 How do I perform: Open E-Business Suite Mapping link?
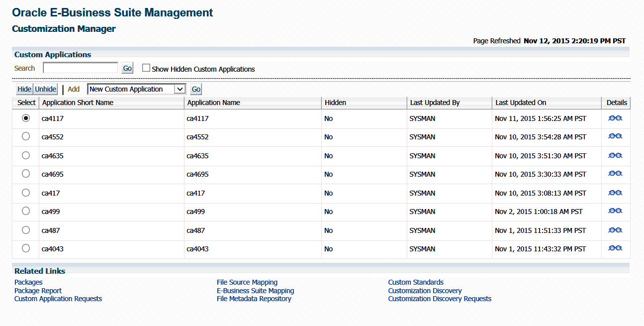255,291
